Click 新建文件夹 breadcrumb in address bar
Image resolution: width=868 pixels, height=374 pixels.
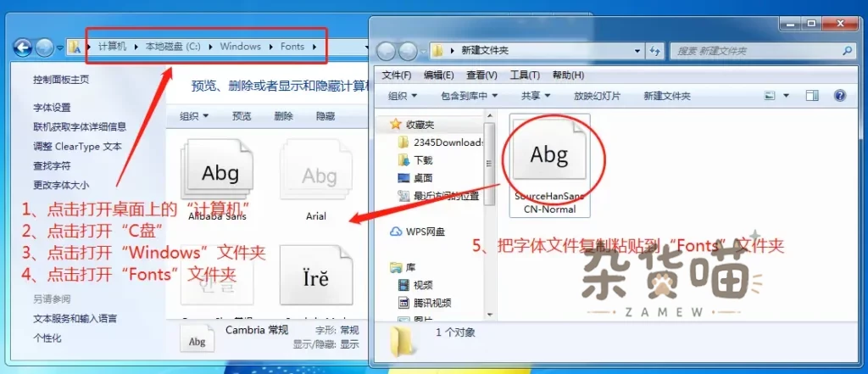[x=485, y=51]
